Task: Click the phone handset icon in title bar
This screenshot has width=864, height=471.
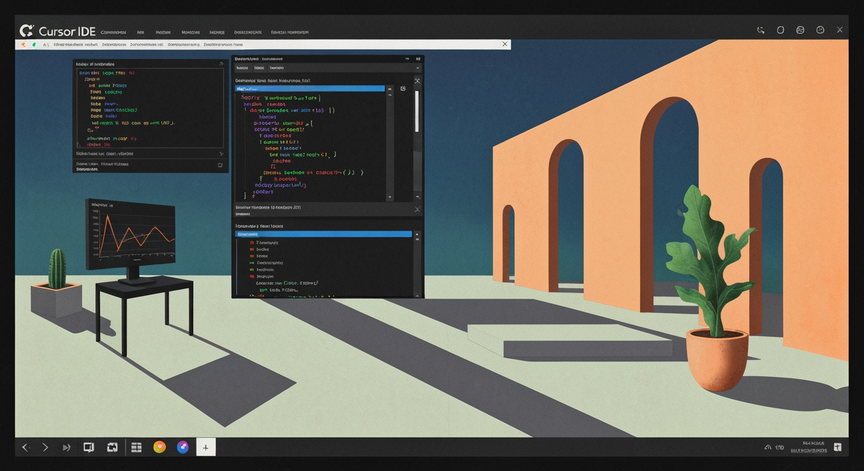Action: pos(760,30)
